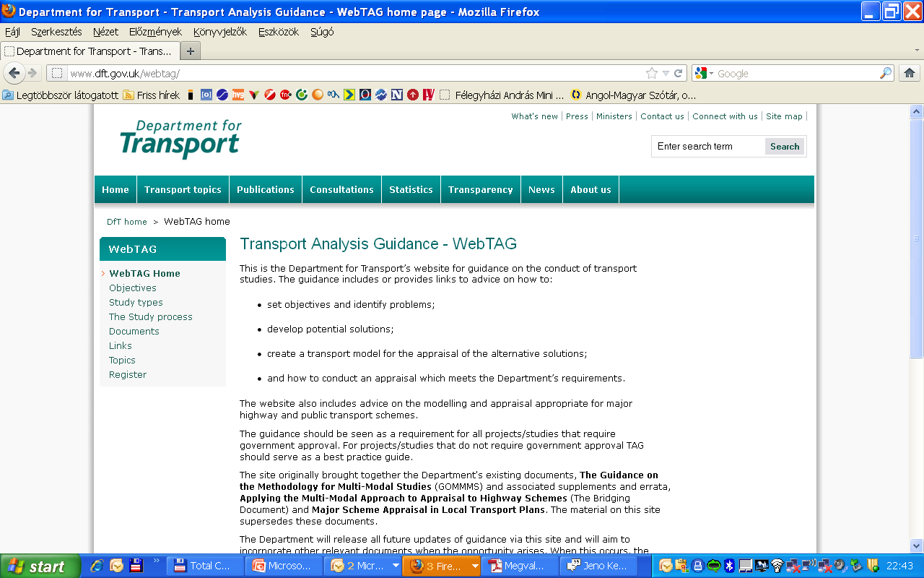The image size is (924, 578).
Task: Expand Firefox taskbar group dropdown
Action: (x=474, y=566)
